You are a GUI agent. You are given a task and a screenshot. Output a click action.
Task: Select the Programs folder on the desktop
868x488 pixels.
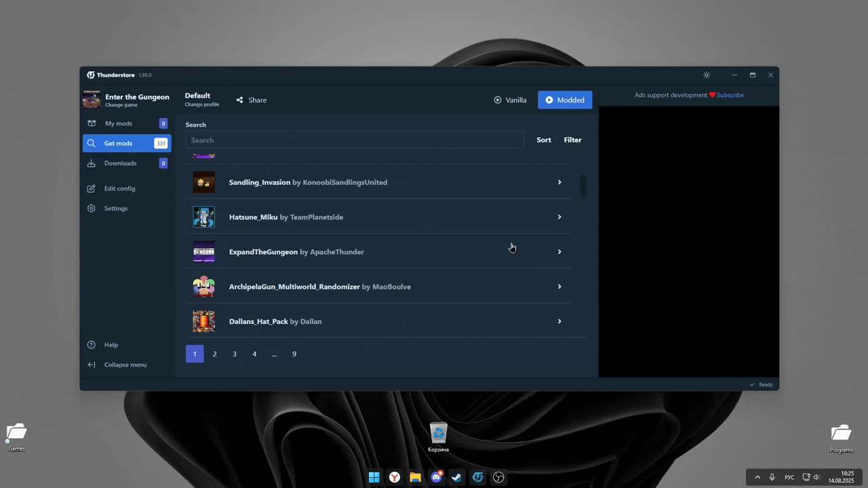click(841, 438)
